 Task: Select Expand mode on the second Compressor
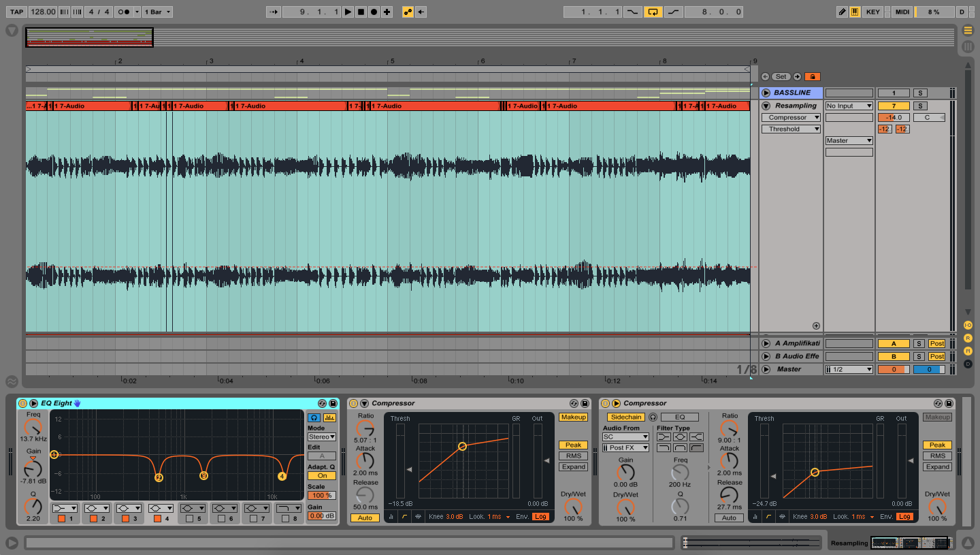[937, 466]
